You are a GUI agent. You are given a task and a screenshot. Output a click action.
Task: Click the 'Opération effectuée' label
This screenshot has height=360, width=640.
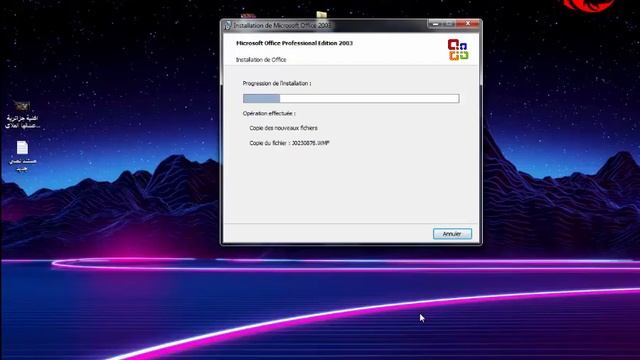269,113
